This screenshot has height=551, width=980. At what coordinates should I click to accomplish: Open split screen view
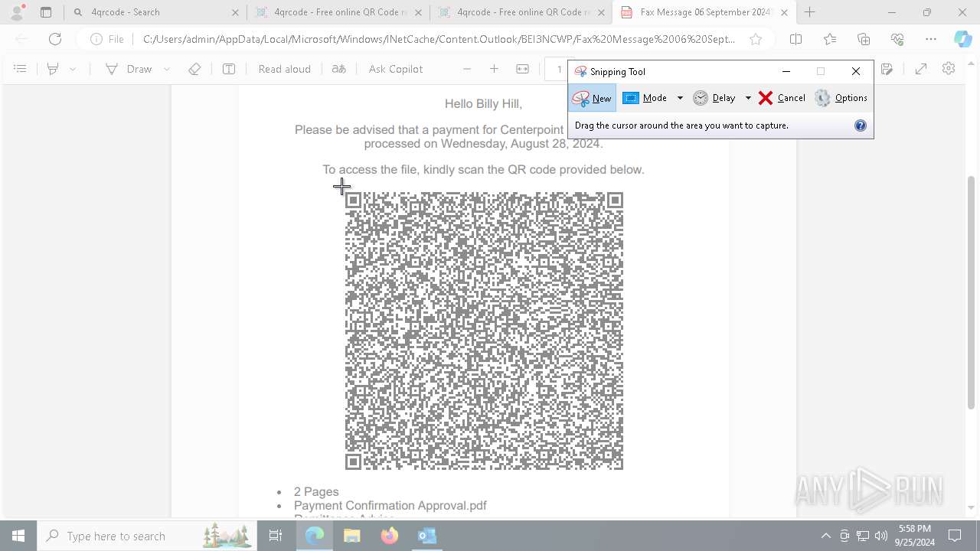pos(795,39)
